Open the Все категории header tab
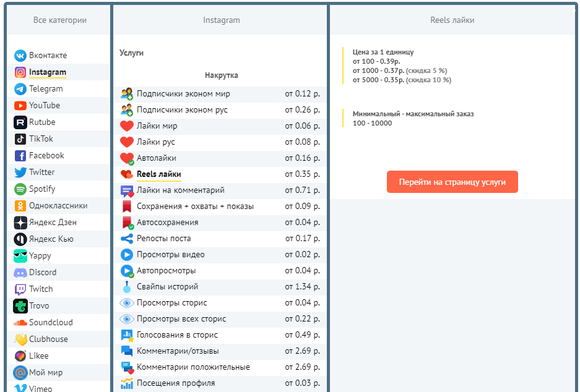The height and width of the screenshot is (392, 580). (x=60, y=20)
